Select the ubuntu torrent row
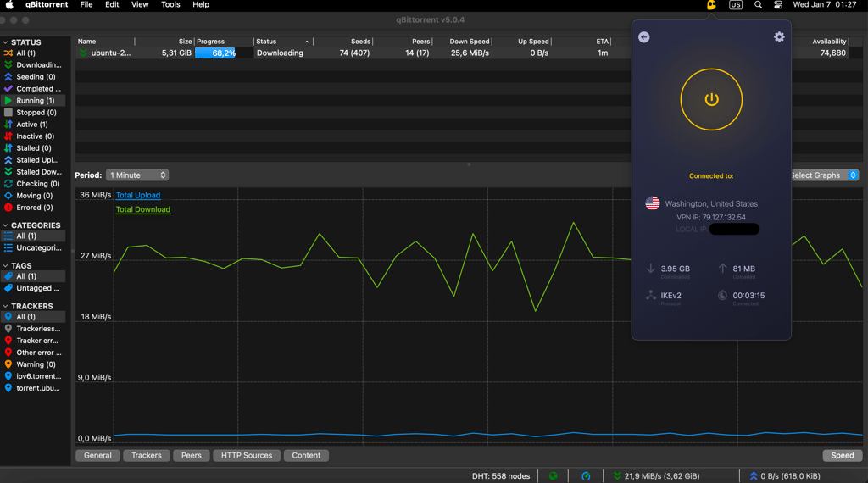Image resolution: width=868 pixels, height=483 pixels. (x=354, y=53)
